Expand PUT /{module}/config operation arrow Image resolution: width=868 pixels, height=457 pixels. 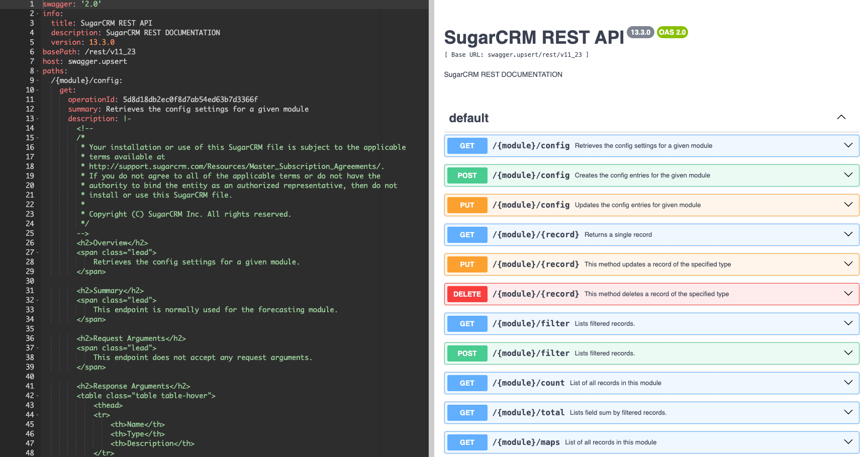point(848,205)
